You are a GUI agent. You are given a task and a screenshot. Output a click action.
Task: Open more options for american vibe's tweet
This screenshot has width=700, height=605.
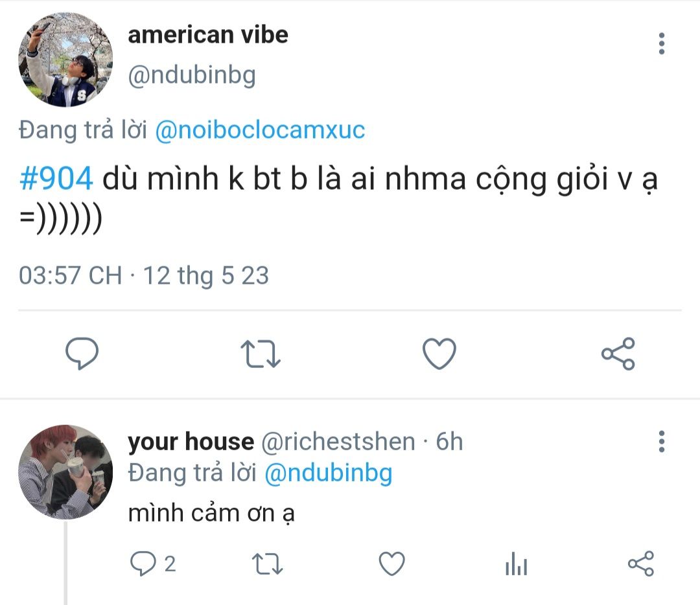coord(662,44)
